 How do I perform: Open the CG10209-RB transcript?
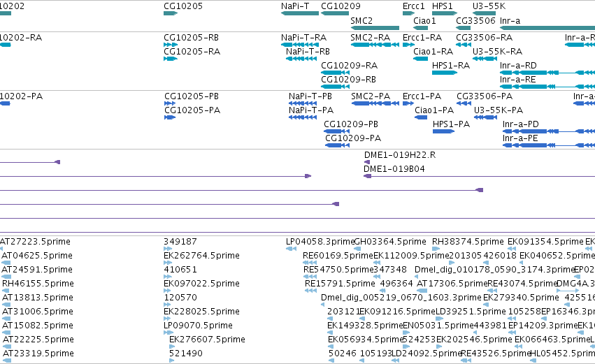(x=335, y=87)
